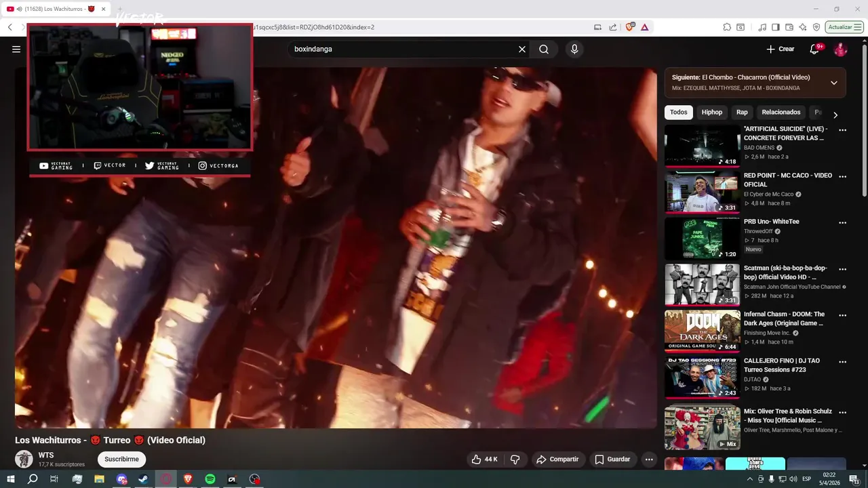Click the Actualizar browser update button
The width and height of the screenshot is (868, 488).
click(845, 27)
